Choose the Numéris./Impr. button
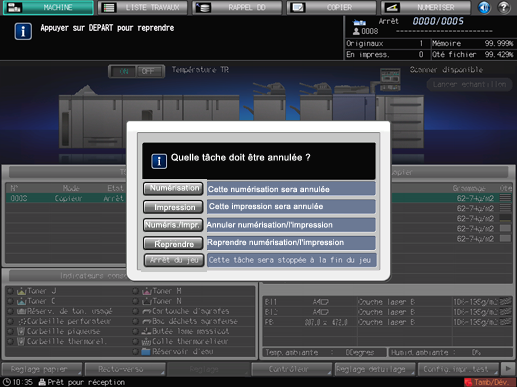Screen dimensions: 517x387 (x=173, y=225)
